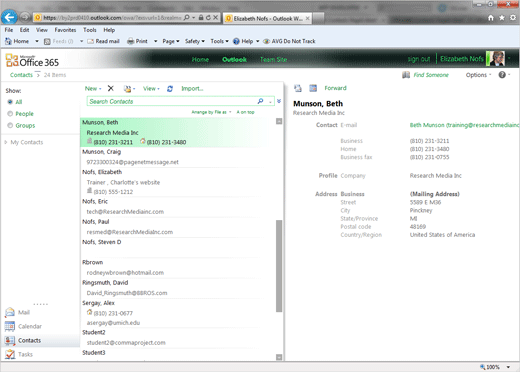520x372 pixels.
Task: Check messages with the refresh icon in the contacts toolbar
Action: pyautogui.click(x=170, y=89)
